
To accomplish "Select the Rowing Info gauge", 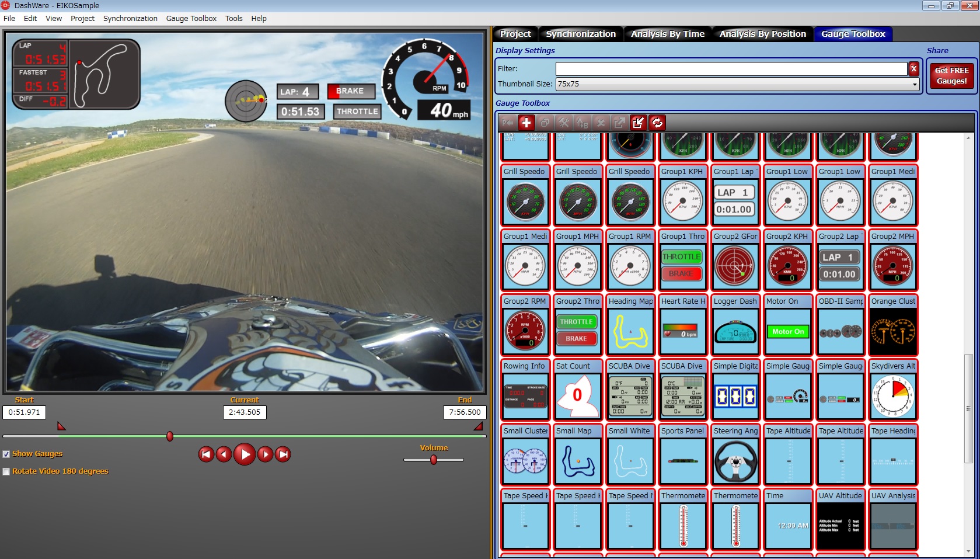I will 525,390.
